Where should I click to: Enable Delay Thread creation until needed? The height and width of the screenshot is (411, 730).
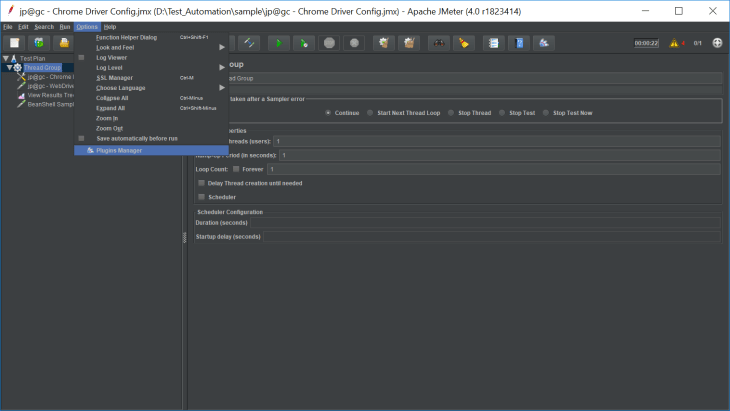(x=202, y=183)
